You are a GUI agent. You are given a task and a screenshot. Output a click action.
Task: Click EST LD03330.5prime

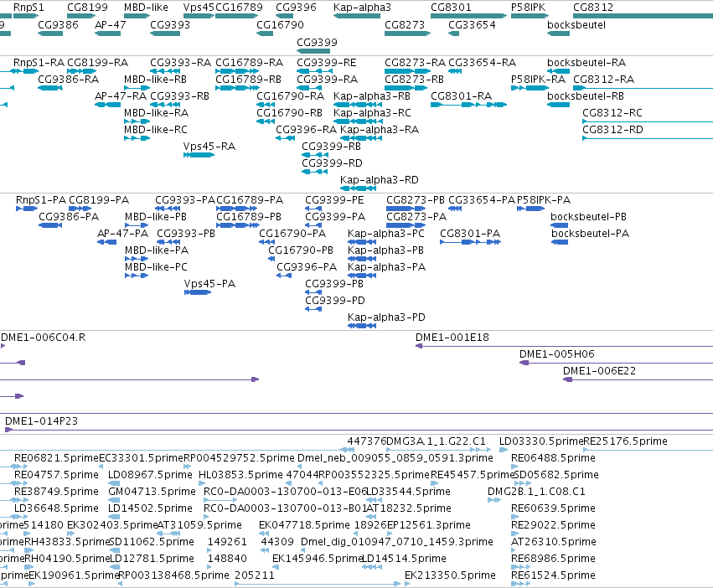[541, 441]
